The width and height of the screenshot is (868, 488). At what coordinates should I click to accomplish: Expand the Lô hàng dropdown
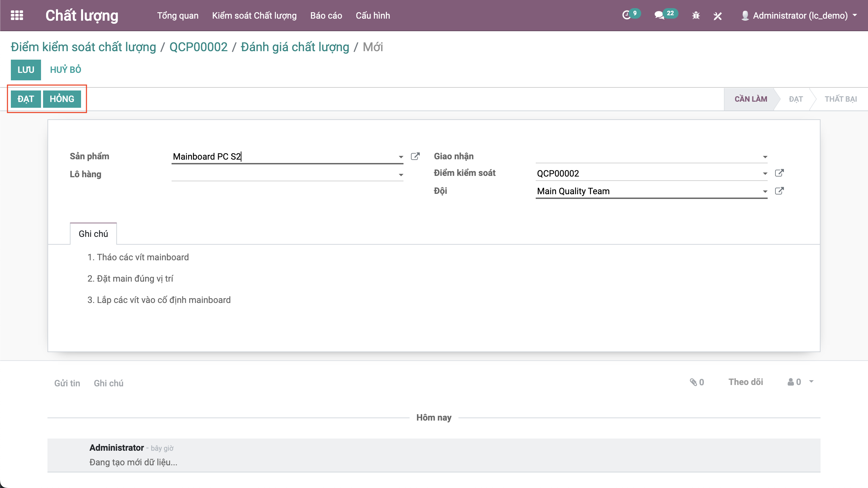[x=401, y=175]
